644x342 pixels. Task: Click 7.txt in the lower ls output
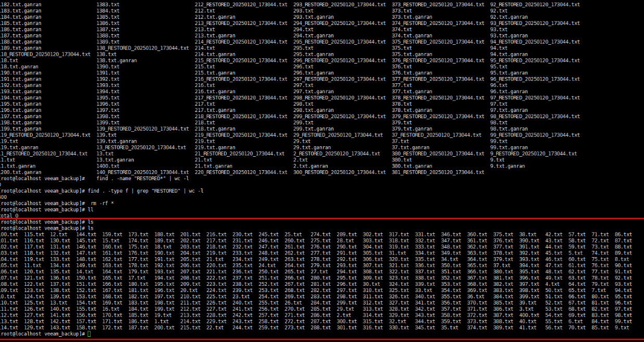coord(598,290)
